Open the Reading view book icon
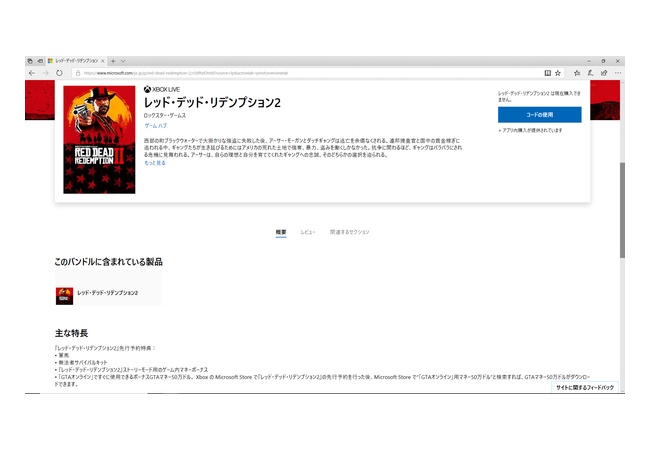Image resolution: width=650 pixels, height=450 pixels. coord(548,73)
